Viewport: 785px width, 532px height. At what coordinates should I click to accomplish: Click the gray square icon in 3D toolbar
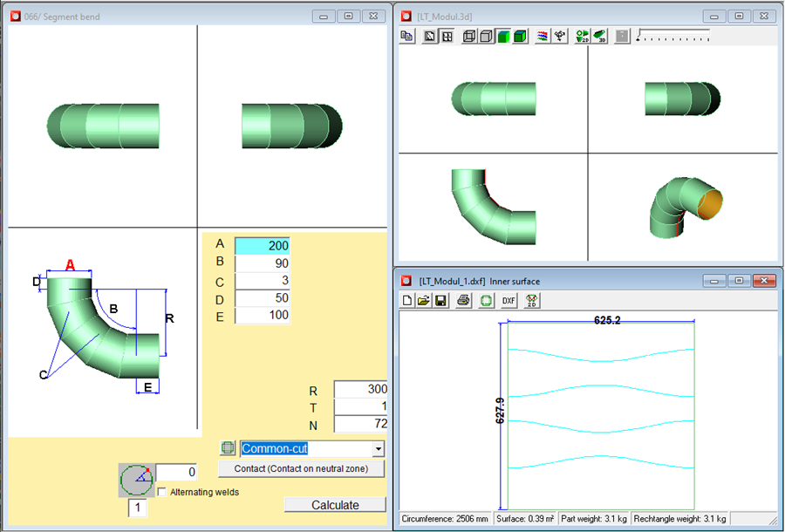[x=622, y=36]
